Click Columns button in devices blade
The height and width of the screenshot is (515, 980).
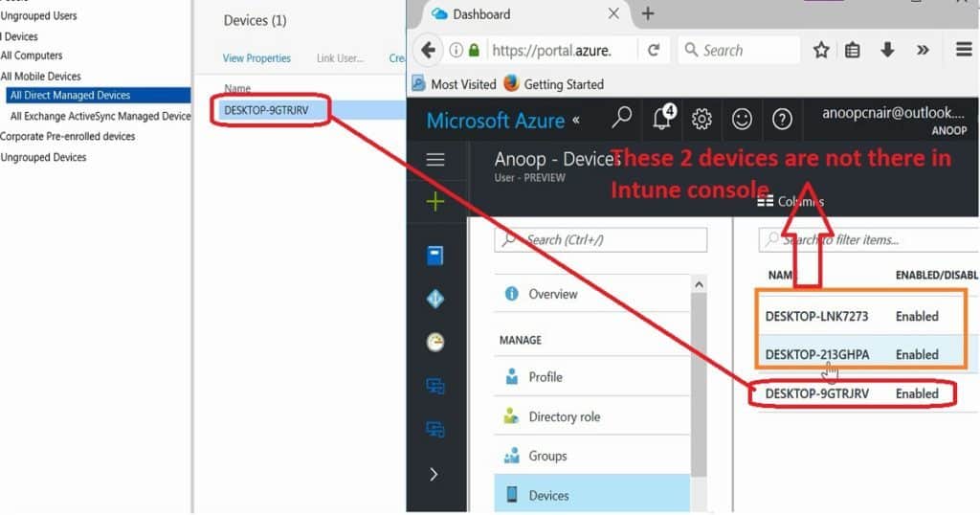pyautogui.click(x=791, y=201)
